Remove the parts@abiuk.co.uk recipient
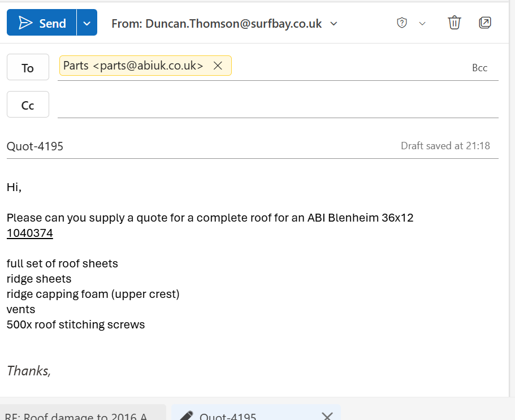The width and height of the screenshot is (515, 420). [x=218, y=66]
